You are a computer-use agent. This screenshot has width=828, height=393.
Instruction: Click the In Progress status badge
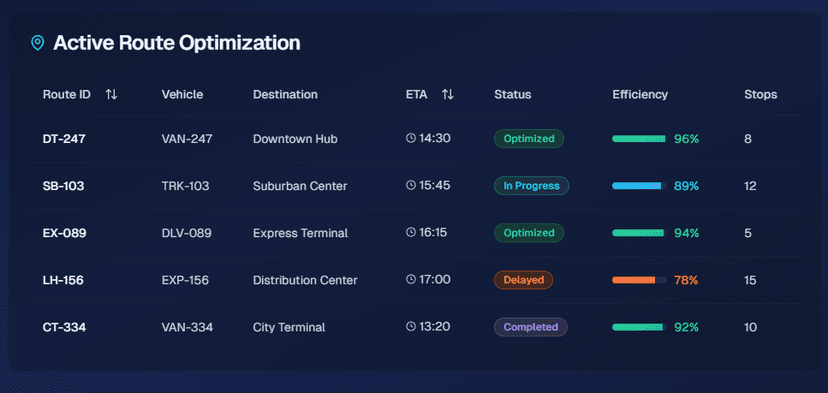[531, 186]
